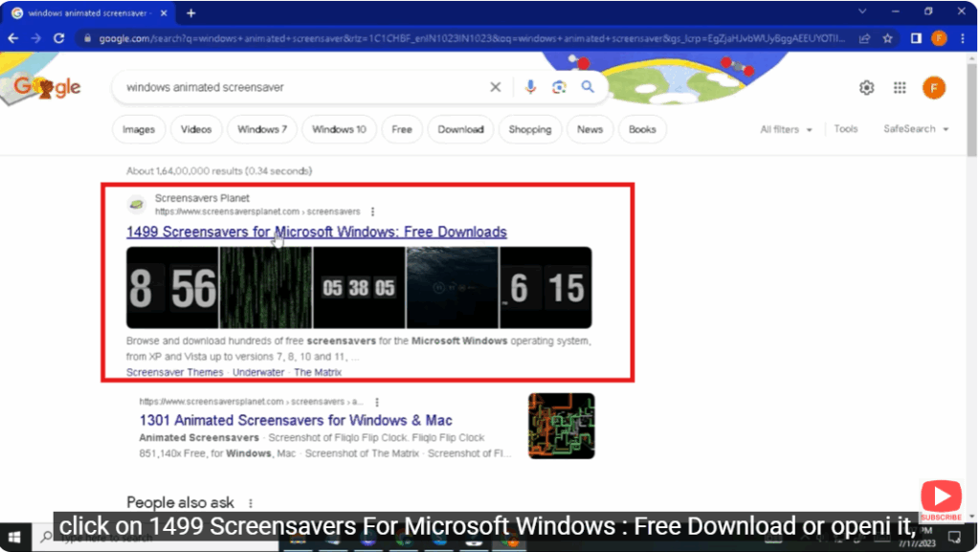Open a new browser tab

(192, 13)
